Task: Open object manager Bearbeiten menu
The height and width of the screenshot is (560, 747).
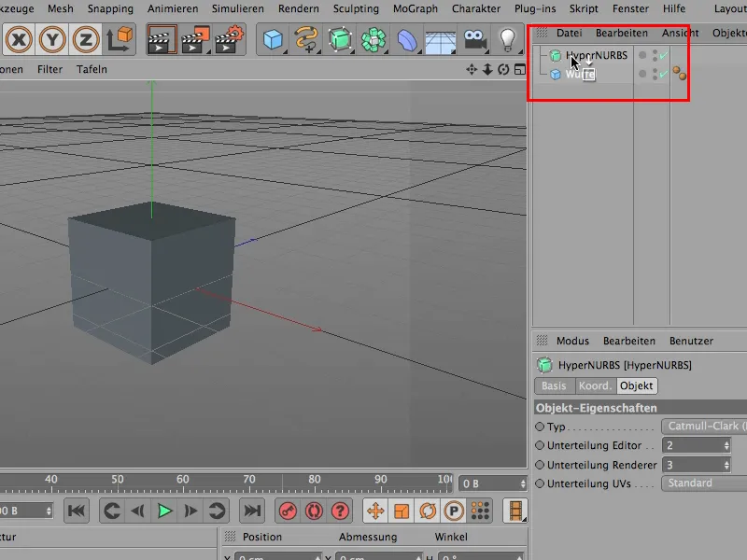Action: (x=622, y=33)
